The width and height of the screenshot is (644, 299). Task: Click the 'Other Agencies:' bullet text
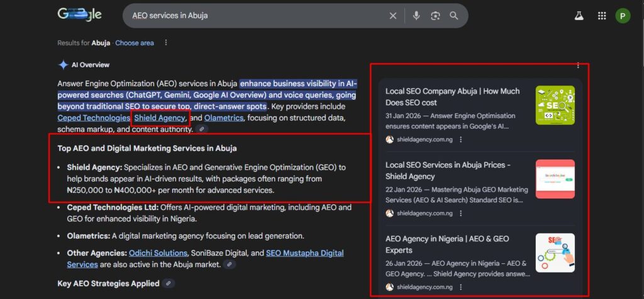coord(97,253)
